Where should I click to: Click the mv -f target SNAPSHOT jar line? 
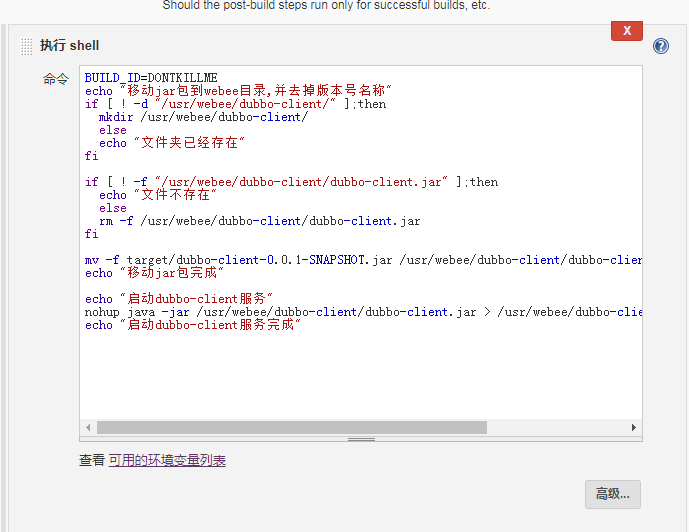363,260
